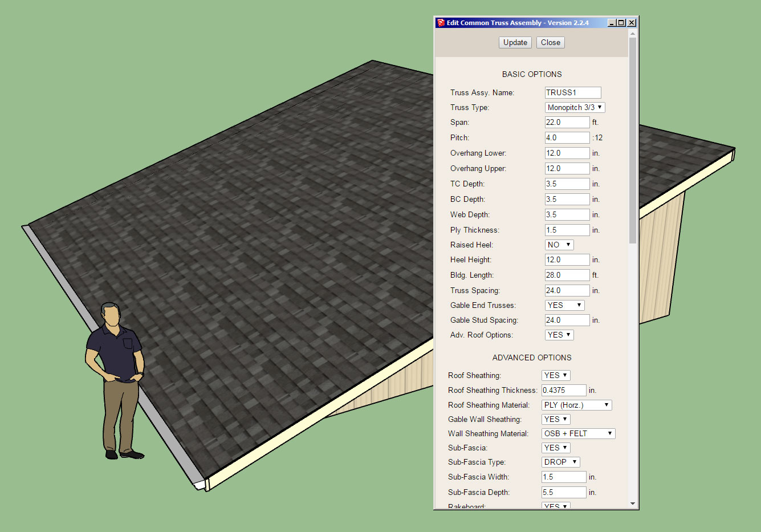Click the Truss Type label
This screenshot has width=761, height=532.
coord(470,108)
